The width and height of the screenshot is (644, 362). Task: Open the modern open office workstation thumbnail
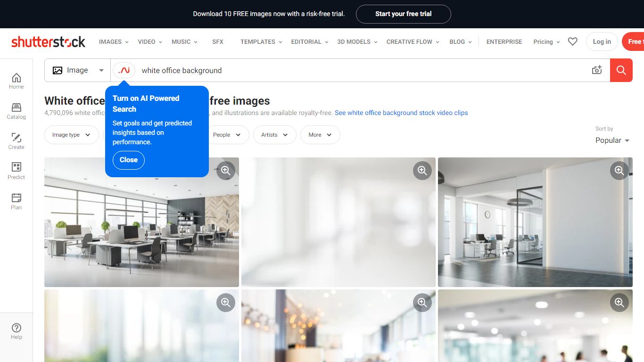tap(141, 222)
